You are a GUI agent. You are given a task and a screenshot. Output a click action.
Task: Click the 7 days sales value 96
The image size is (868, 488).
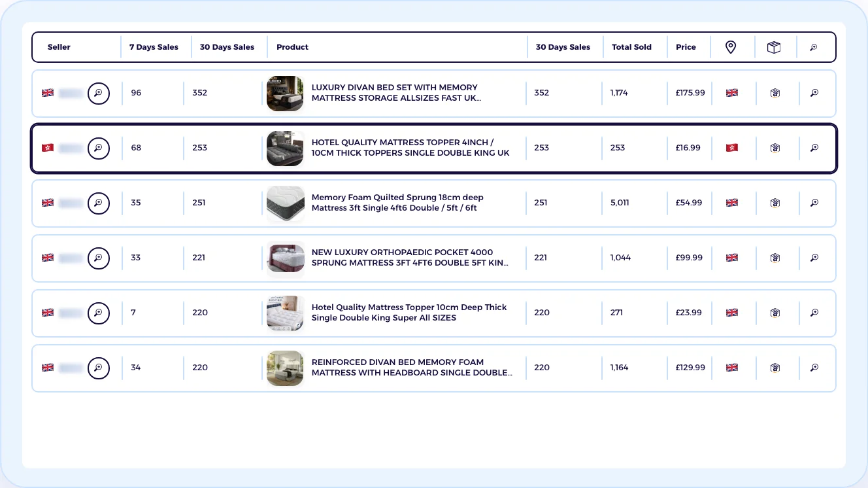point(136,93)
